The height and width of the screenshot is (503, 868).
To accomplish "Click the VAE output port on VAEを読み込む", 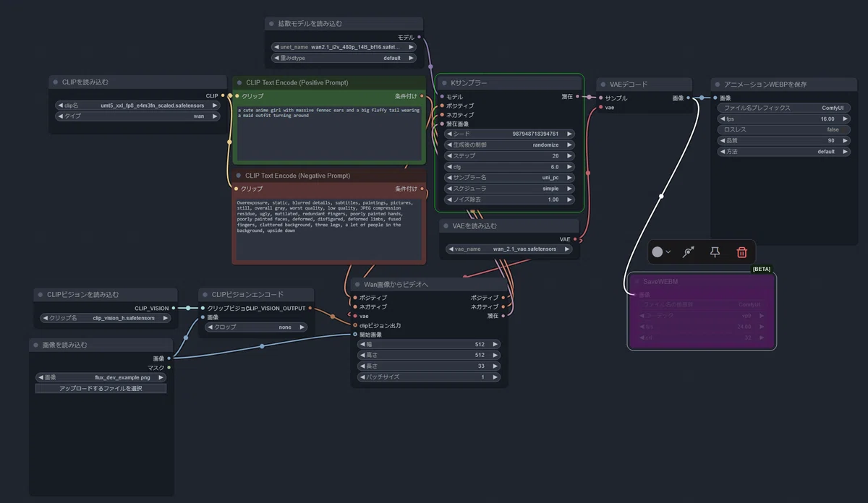I will [576, 238].
